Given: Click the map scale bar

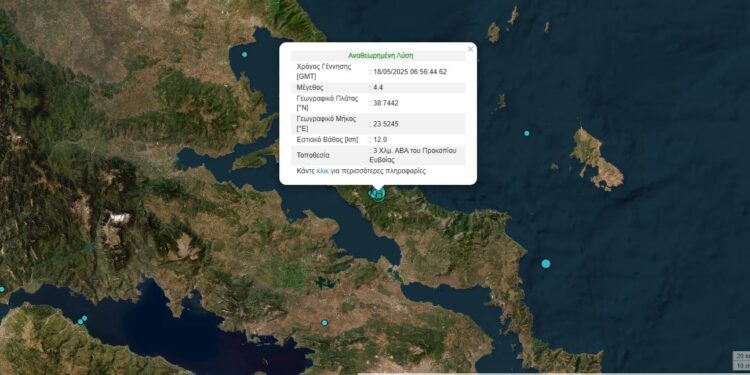Looking at the screenshot, I should pos(741,361).
